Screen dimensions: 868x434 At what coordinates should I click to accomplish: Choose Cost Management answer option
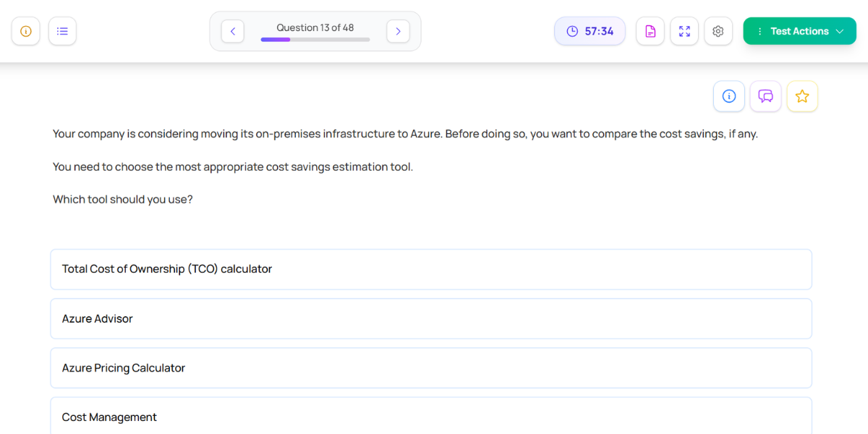coord(430,417)
